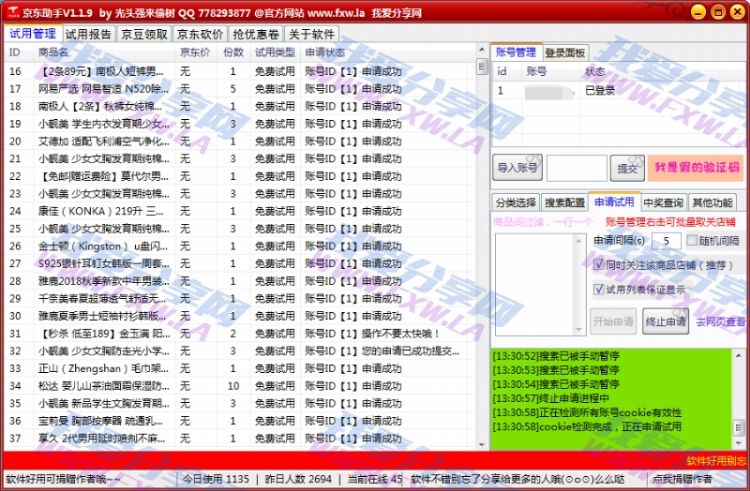Open the 去网页查看 link
The height and width of the screenshot is (491, 750).
720,322
